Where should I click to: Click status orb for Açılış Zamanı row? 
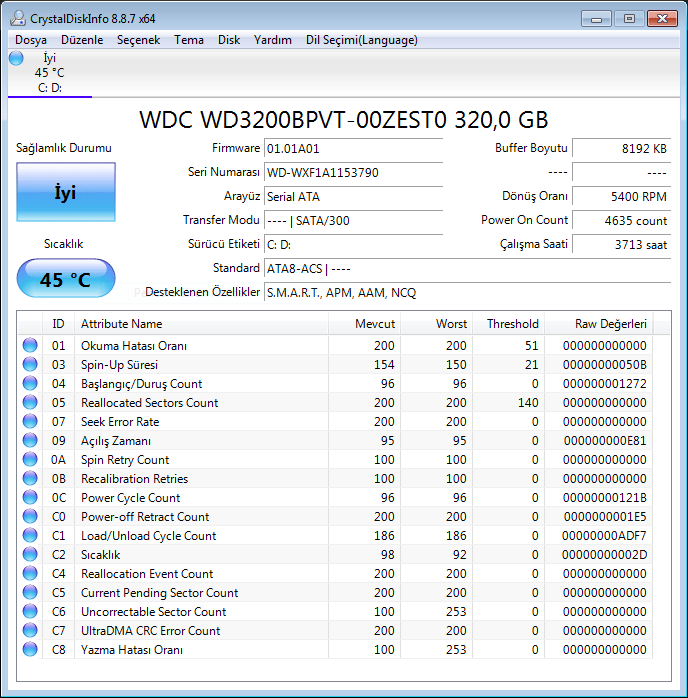(x=30, y=440)
